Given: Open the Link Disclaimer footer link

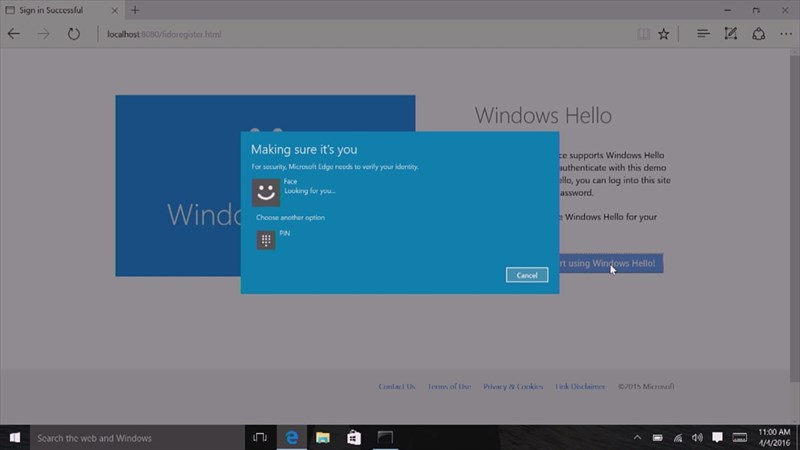Looking at the screenshot, I should [581, 386].
